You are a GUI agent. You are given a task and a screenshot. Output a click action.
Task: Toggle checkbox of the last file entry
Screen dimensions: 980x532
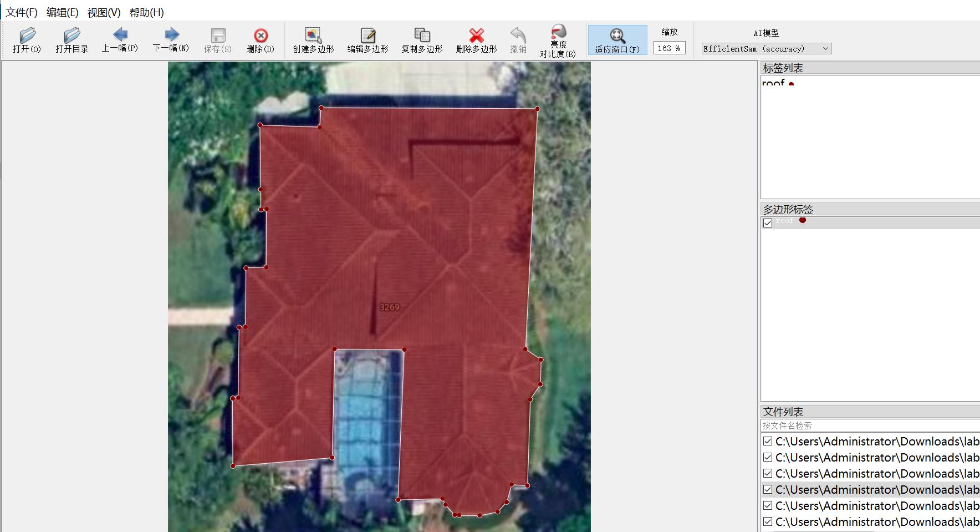pyautogui.click(x=768, y=522)
